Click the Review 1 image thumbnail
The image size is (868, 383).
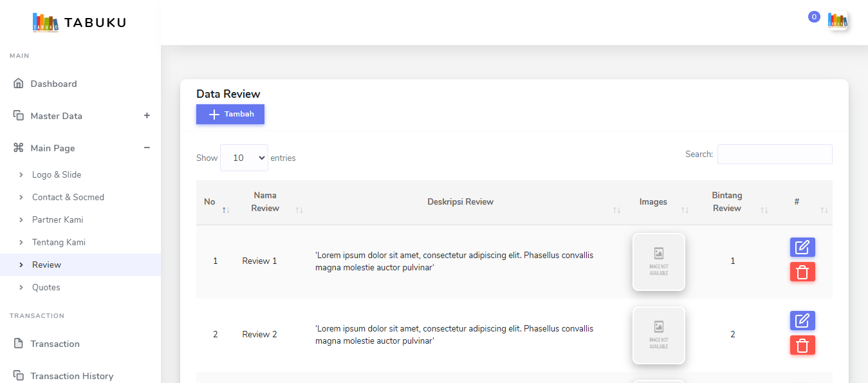(658, 261)
